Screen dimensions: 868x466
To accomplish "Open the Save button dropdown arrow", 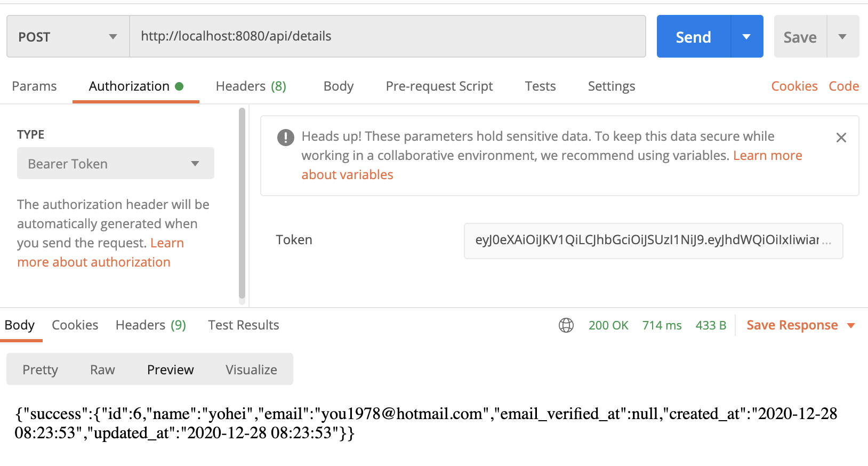I will (843, 37).
